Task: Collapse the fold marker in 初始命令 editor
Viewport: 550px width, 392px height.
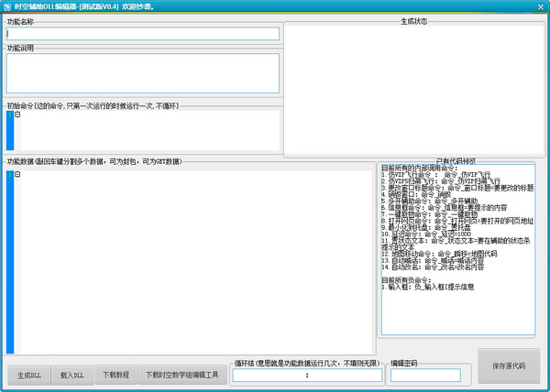Action: (17, 115)
